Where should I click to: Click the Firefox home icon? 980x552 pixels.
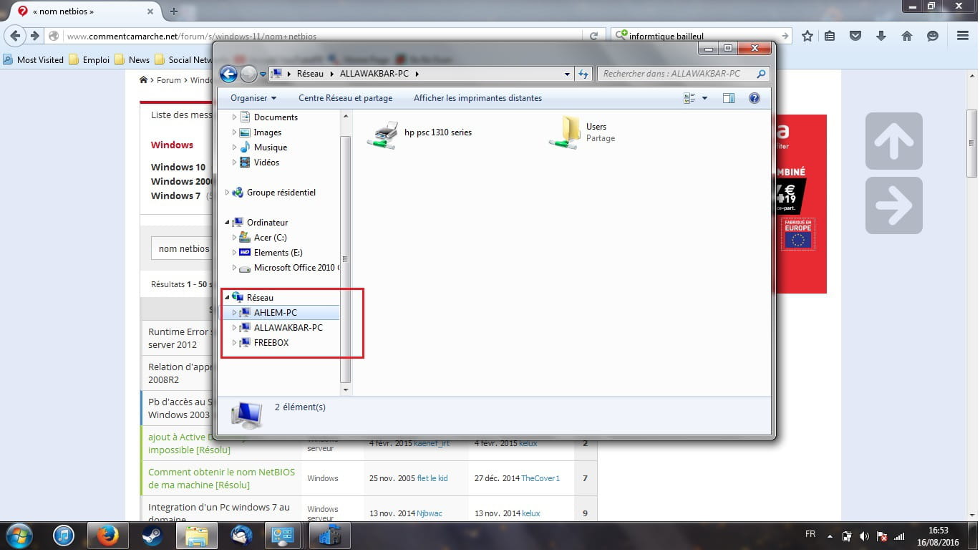(x=907, y=36)
